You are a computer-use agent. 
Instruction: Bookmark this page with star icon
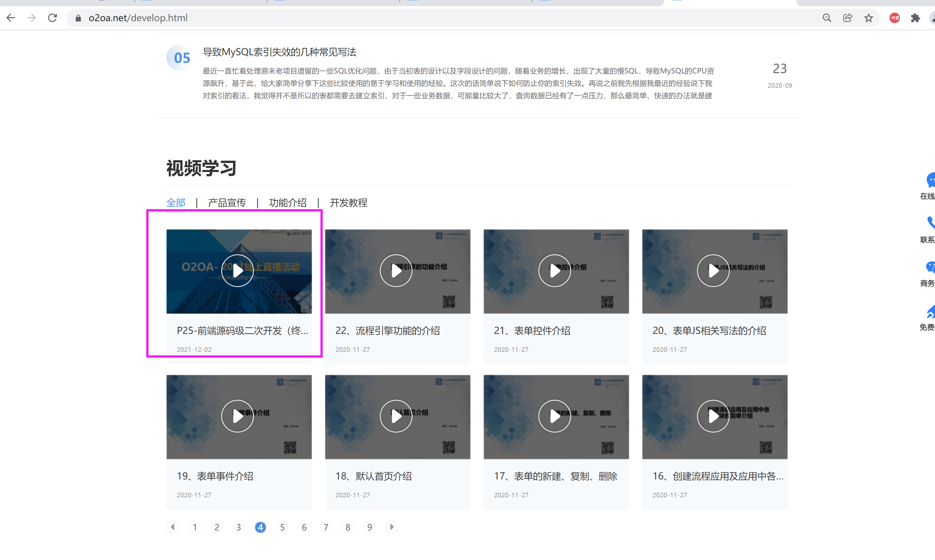tap(869, 18)
